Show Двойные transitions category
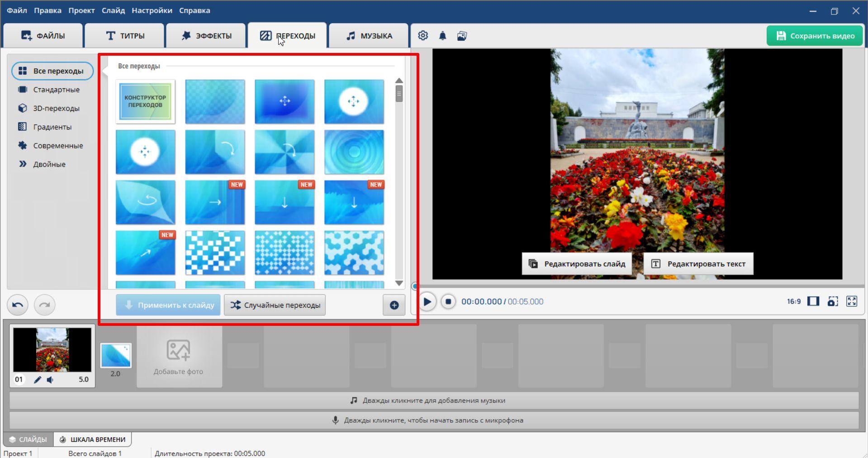This screenshot has height=458, width=868. 49,164
